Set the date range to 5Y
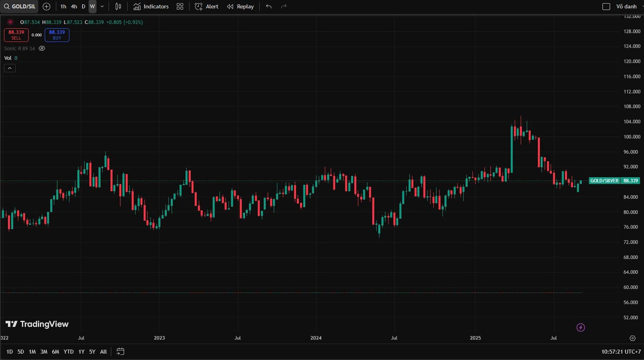 coord(92,352)
